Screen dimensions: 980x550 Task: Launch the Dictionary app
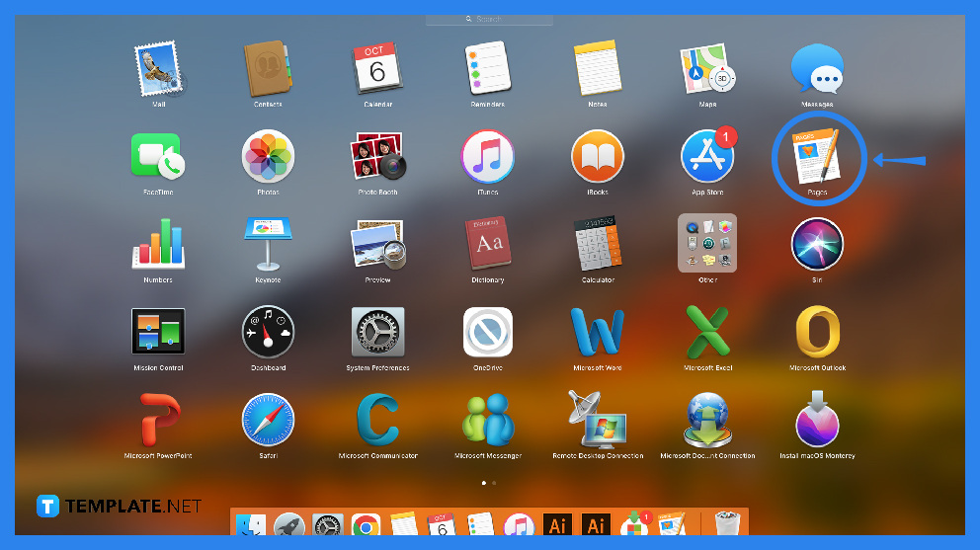coord(488,244)
